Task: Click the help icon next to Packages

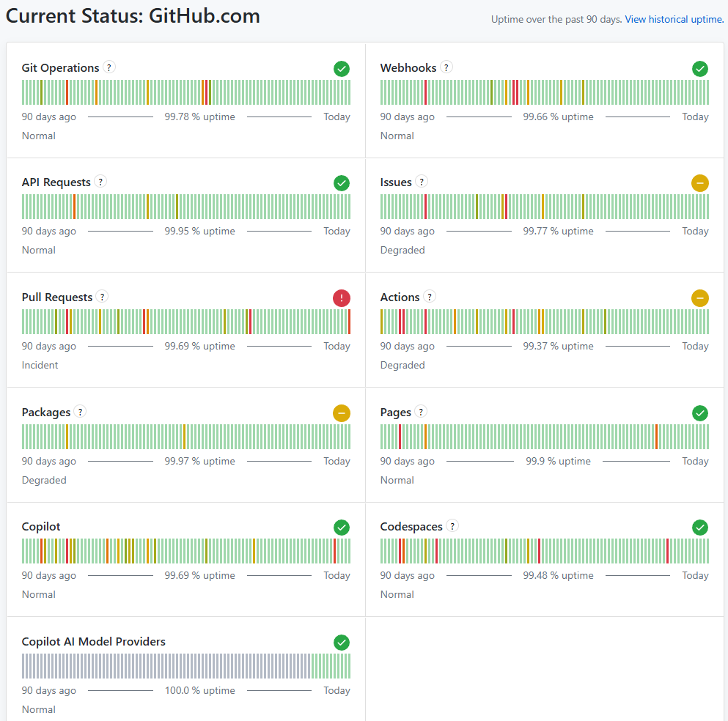Action: (81, 412)
